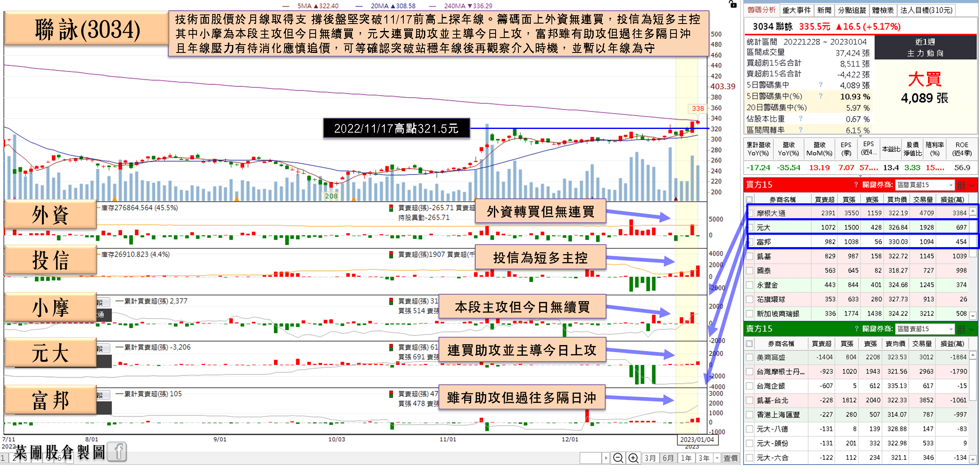Select the 台灣摩根士丹 row in 賣方15
Viewport: 980px width, 474px height.
(857, 372)
